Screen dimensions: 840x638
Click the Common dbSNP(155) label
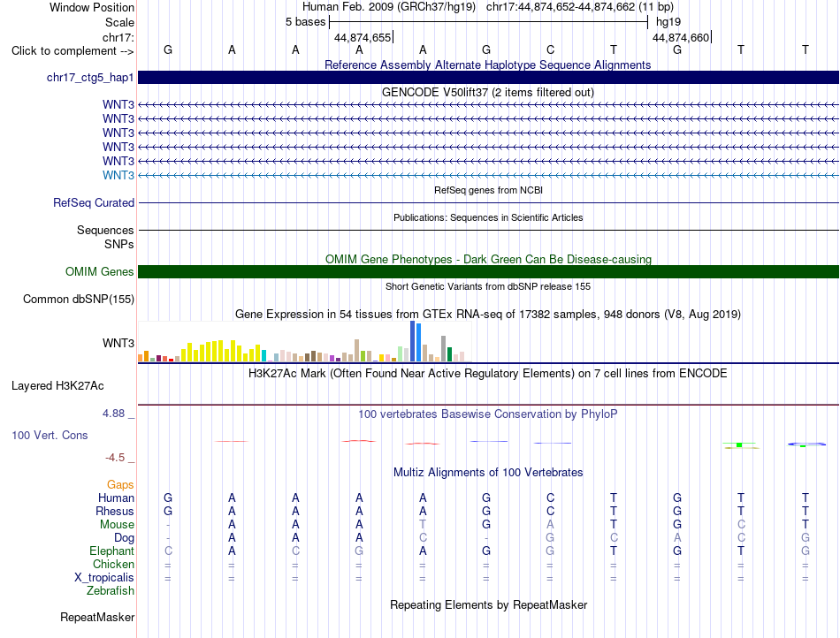coord(79,300)
